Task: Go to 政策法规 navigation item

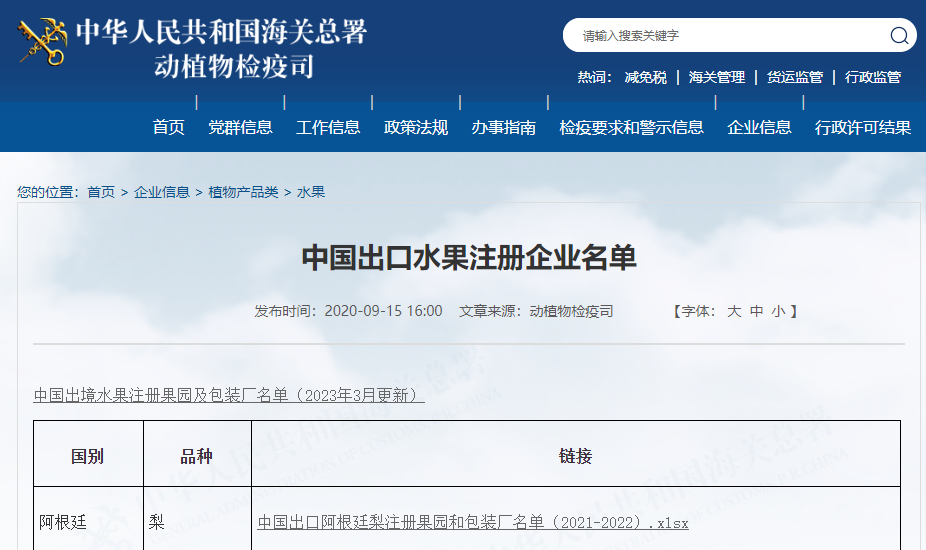Action: pyautogui.click(x=416, y=127)
